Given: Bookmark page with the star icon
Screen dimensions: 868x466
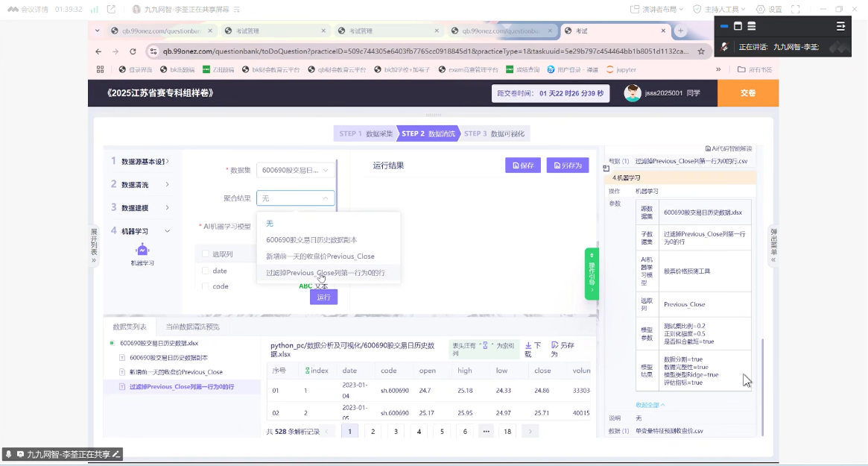Looking at the screenshot, I should (701, 51).
